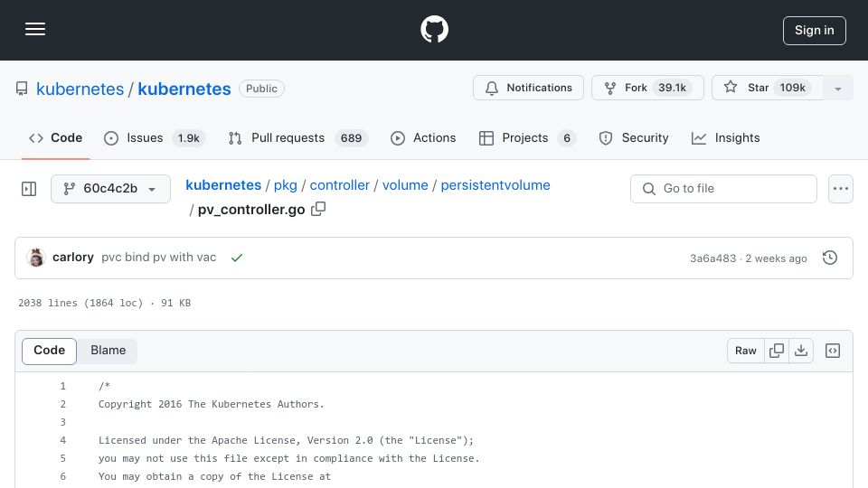
Task: Show commit status checks checkmark
Action: (x=237, y=258)
